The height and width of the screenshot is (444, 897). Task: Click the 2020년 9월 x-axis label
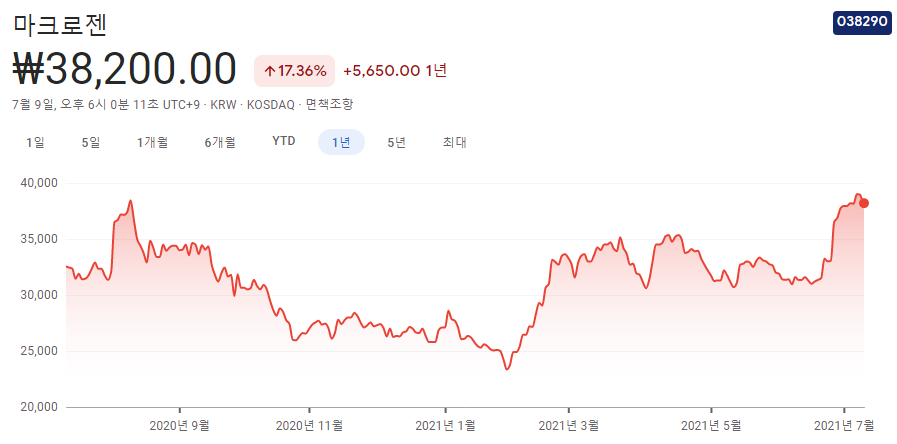click(180, 425)
